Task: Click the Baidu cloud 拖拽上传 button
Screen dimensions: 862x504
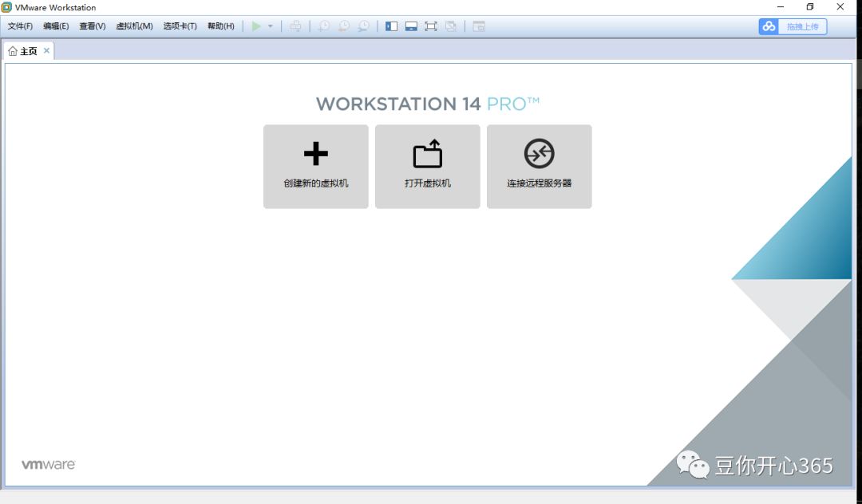Action: tap(793, 26)
